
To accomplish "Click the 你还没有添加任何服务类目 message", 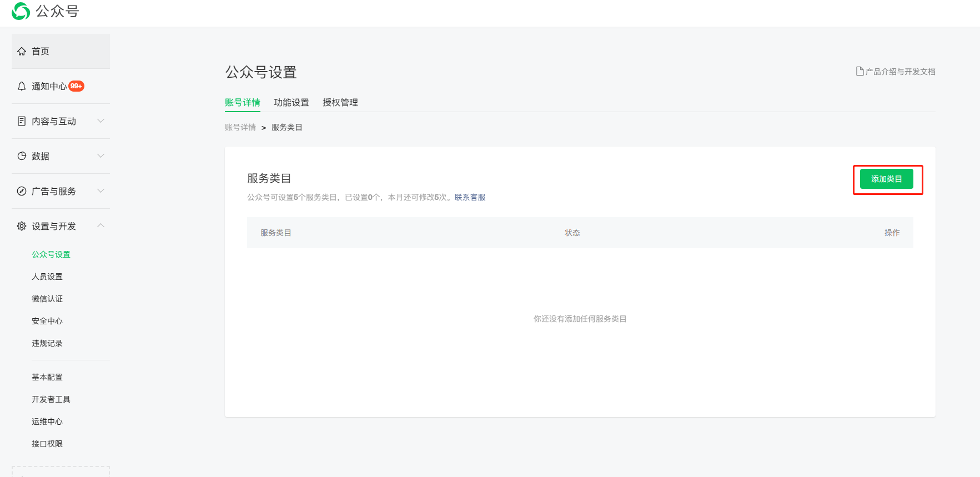I will (580, 319).
